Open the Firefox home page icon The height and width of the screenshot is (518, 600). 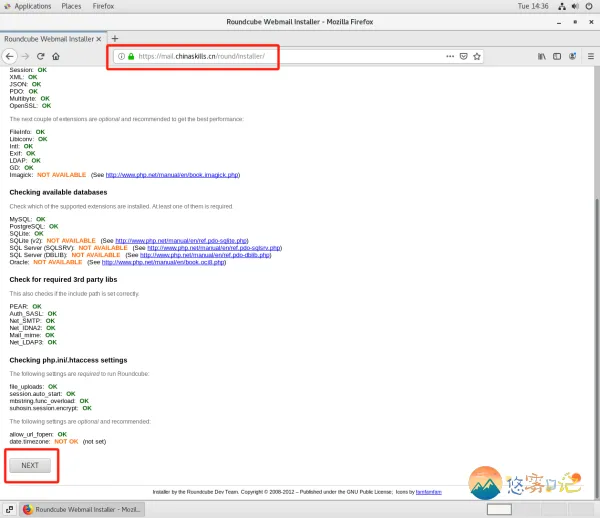coord(56,56)
